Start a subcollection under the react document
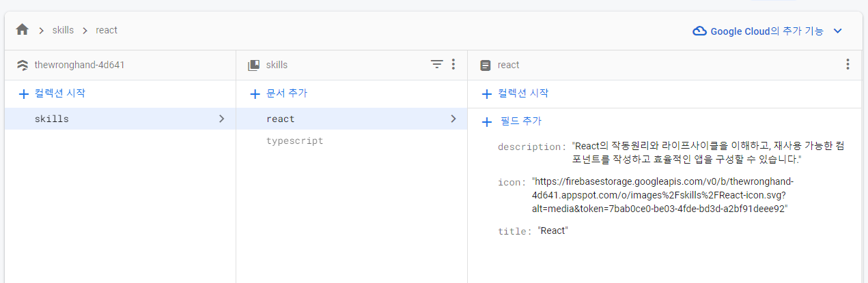 point(514,93)
